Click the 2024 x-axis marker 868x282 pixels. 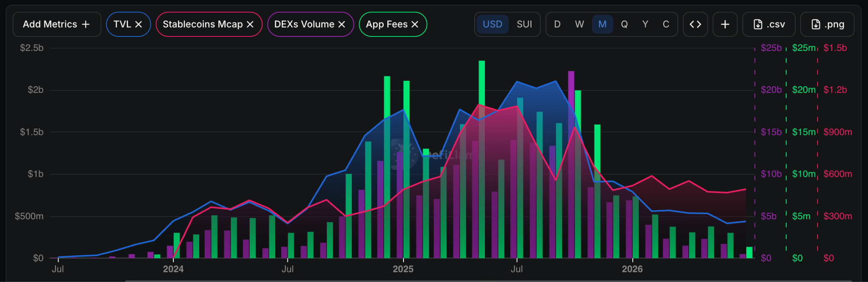coord(173,269)
